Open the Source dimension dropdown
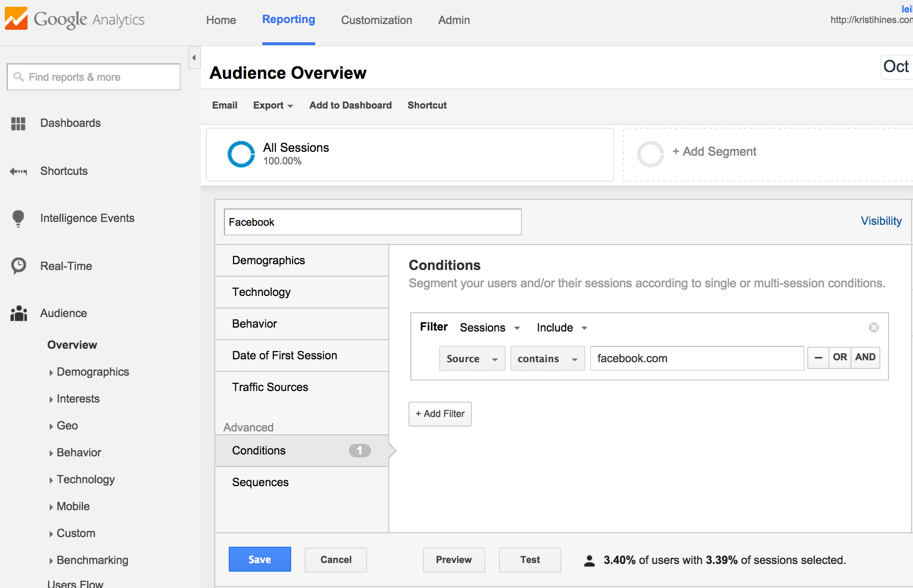This screenshot has width=913, height=588. click(x=472, y=359)
